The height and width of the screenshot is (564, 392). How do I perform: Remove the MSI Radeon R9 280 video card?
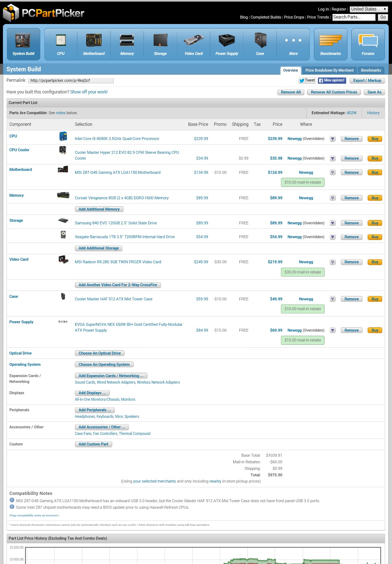coord(351,262)
